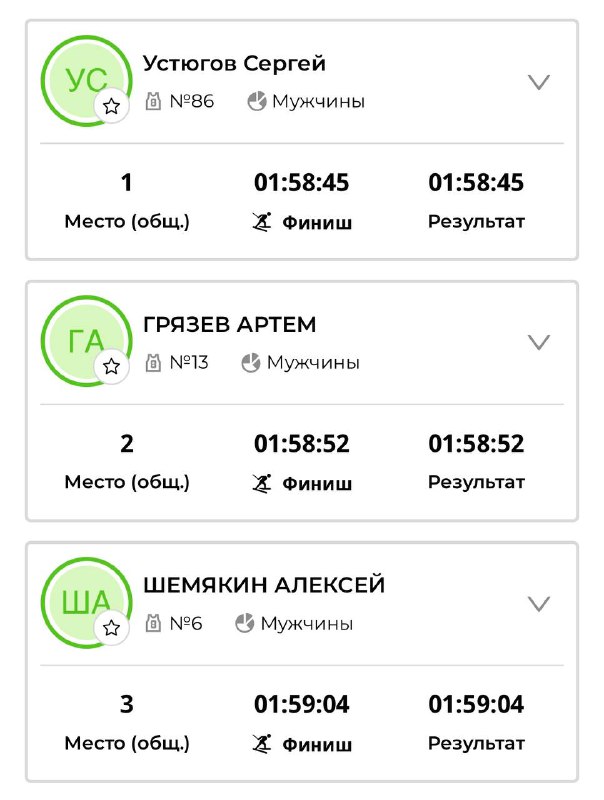Click the ША avatar of Shemyakin Alexey
Image resolution: width=604 pixels, height=800 pixels.
pyautogui.click(x=85, y=602)
